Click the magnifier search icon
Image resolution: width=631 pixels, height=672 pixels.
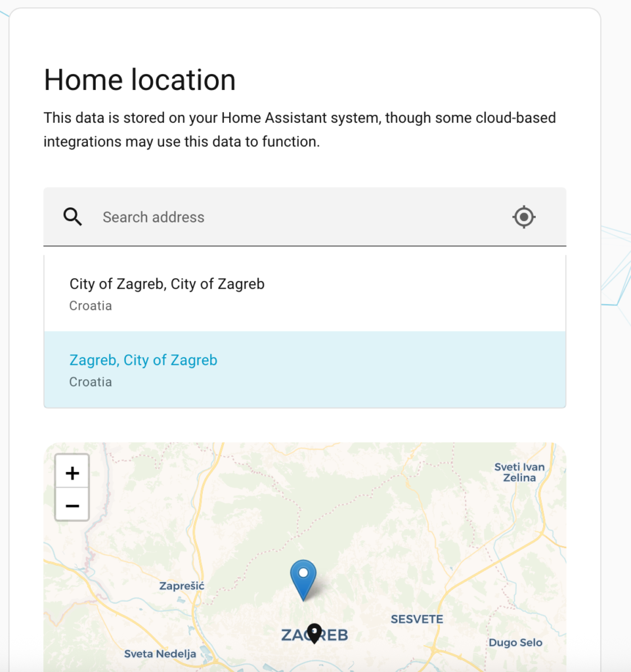72,217
